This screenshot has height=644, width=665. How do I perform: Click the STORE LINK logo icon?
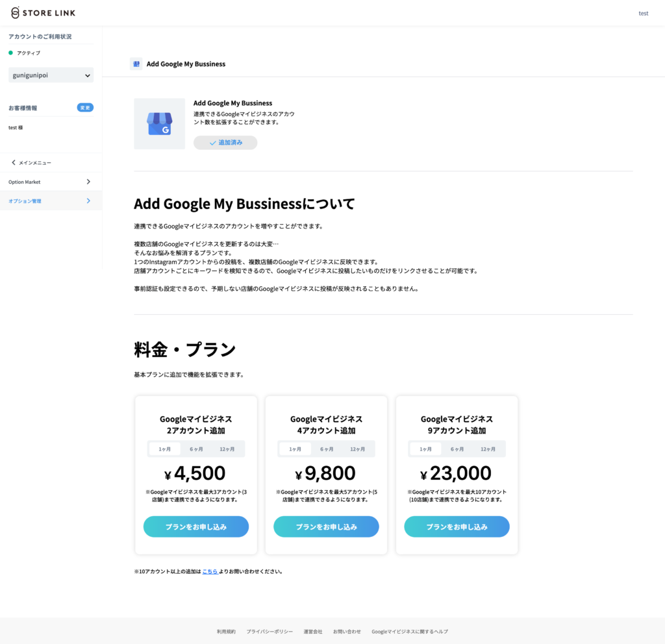[x=16, y=13]
